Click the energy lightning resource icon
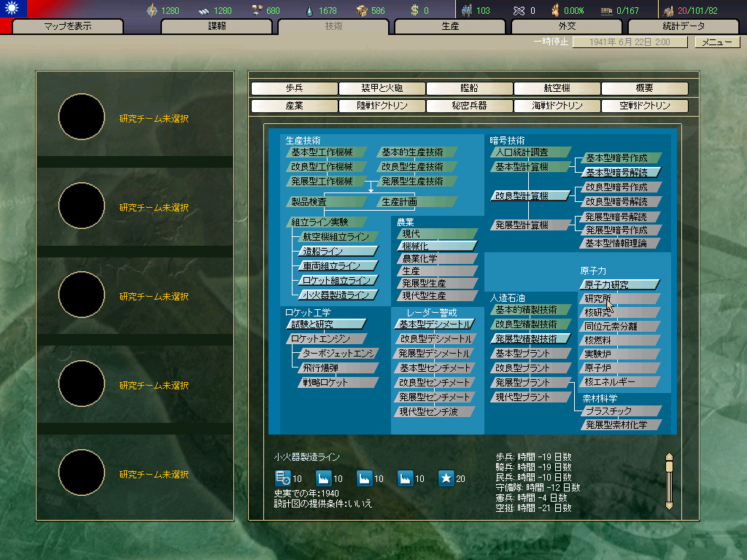The image size is (747, 560). point(152,10)
